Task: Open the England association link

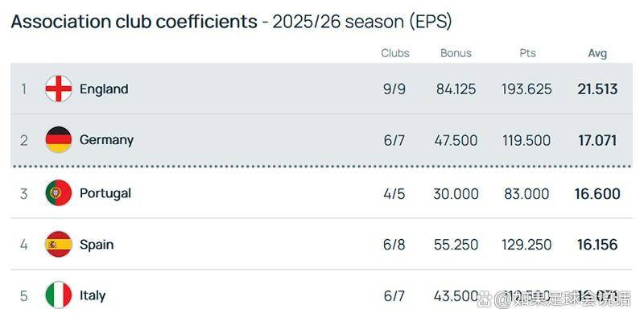Action: [x=104, y=89]
